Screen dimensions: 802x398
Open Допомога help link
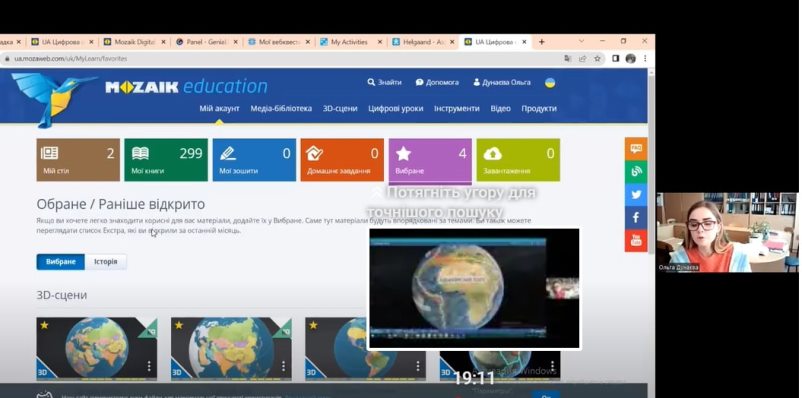437,82
